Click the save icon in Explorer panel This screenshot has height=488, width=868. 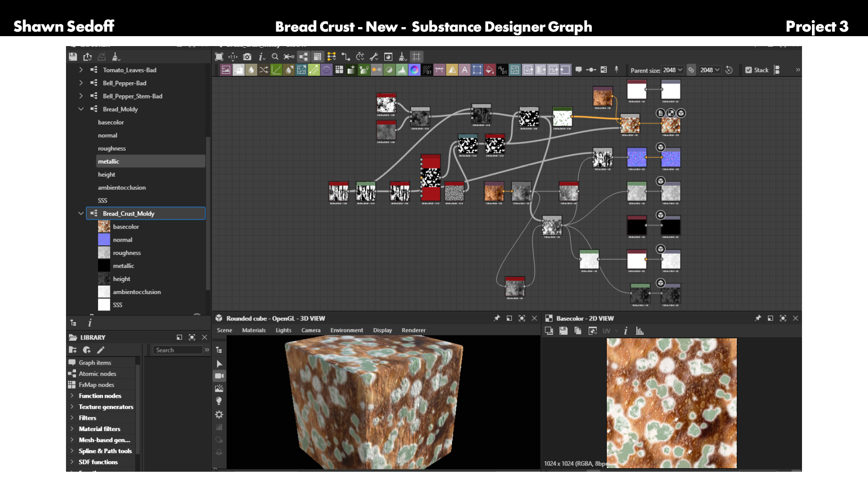73,56
